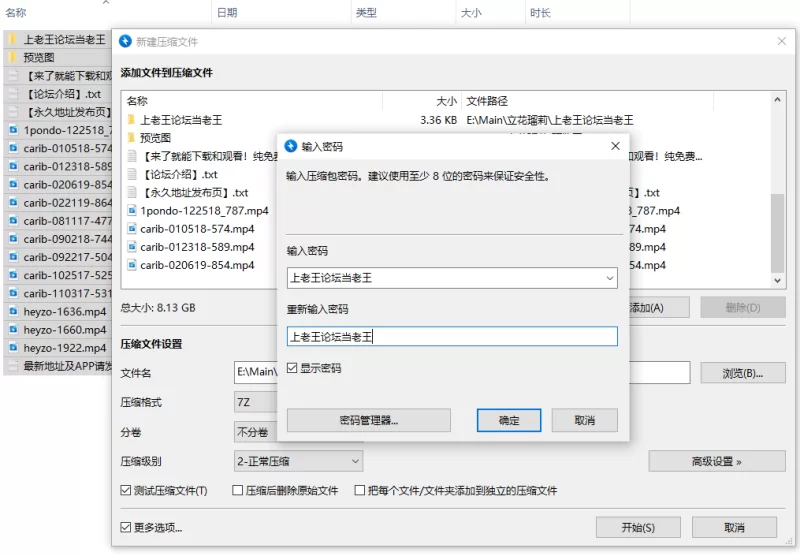The width and height of the screenshot is (800, 556).
Task: Enable 压缩后删除原始文件 checkbox
Action: 238,491
